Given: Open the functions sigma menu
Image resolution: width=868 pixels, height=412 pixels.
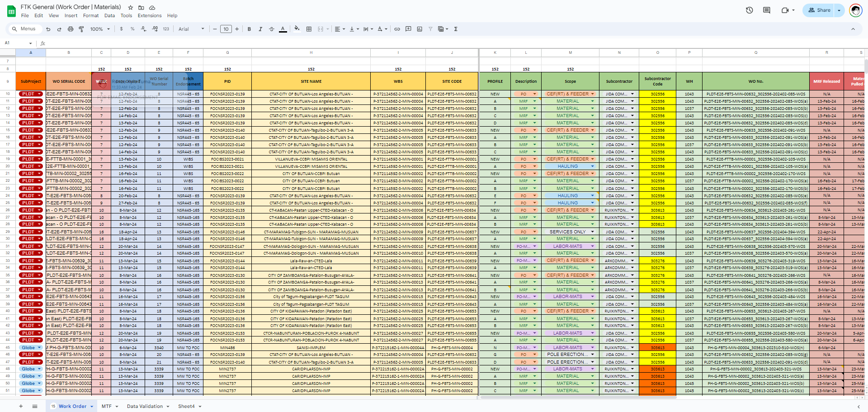Looking at the screenshot, I should point(456,29).
